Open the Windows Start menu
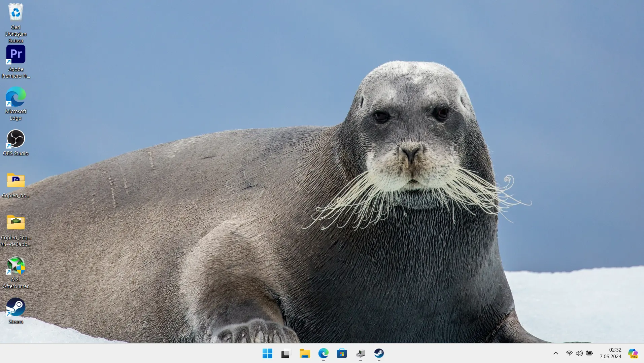Image resolution: width=644 pixels, height=363 pixels. coord(267,353)
